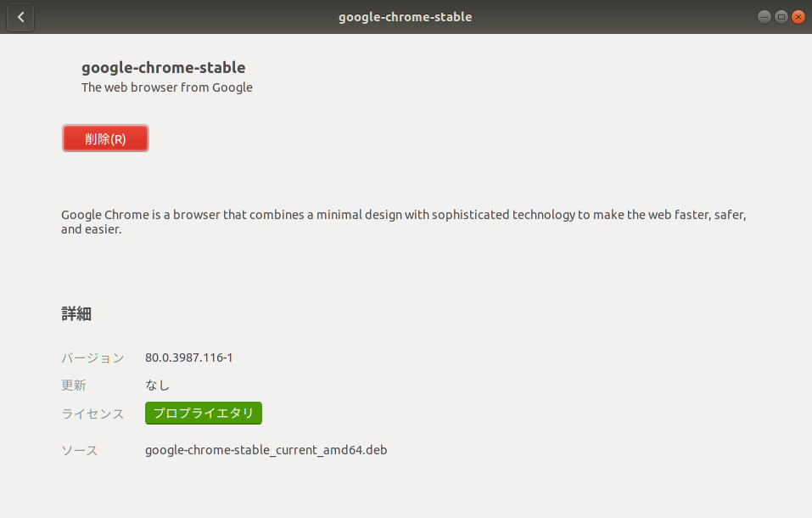The image size is (812, 518).
Task: Click the Google Chrome description paragraph
Action: pyautogui.click(x=403, y=221)
